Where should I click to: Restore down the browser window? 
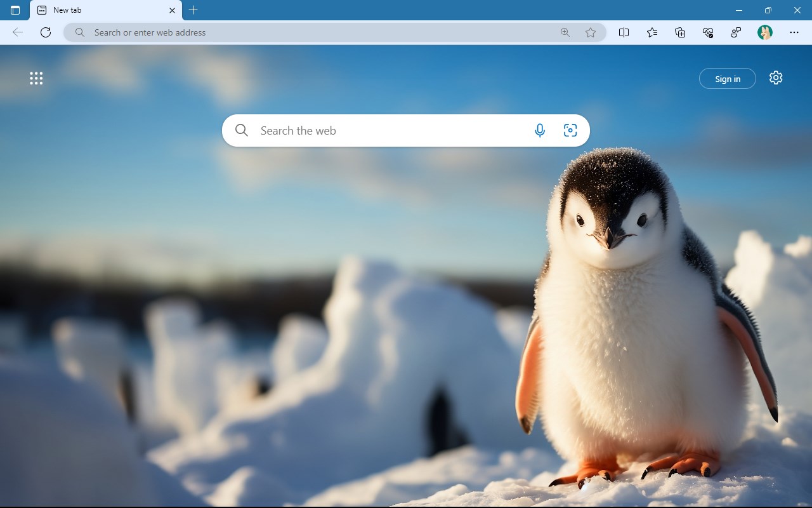(x=768, y=10)
